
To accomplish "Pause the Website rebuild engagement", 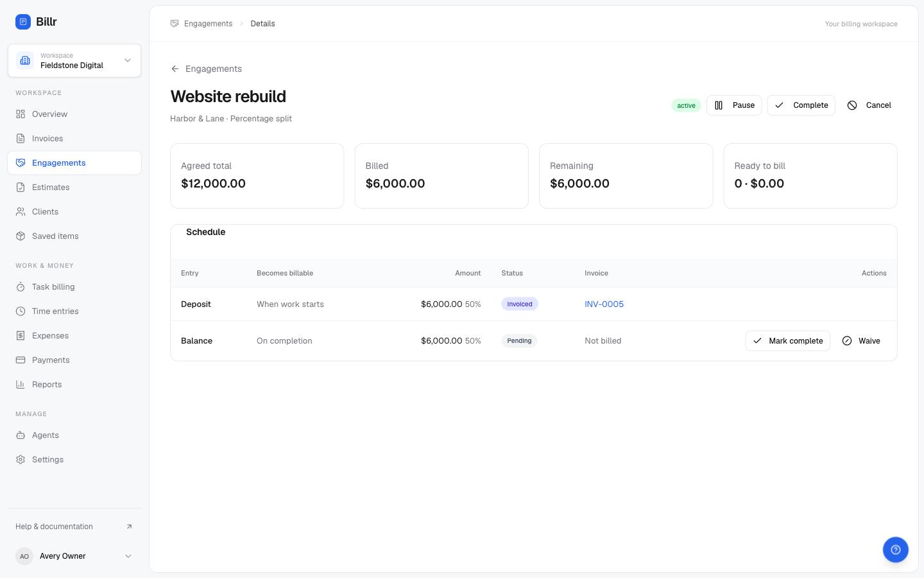I will [x=734, y=105].
